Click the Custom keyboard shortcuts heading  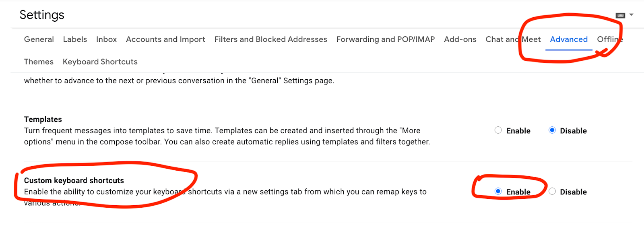(x=74, y=180)
